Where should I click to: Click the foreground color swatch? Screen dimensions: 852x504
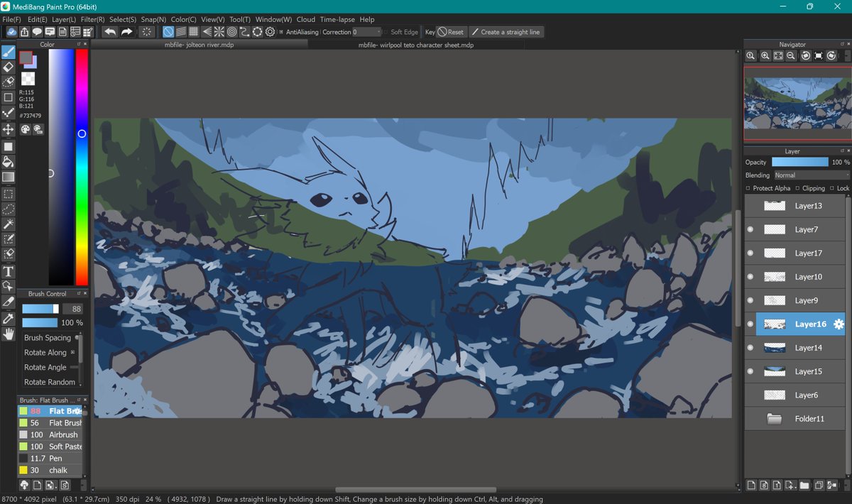point(26,56)
